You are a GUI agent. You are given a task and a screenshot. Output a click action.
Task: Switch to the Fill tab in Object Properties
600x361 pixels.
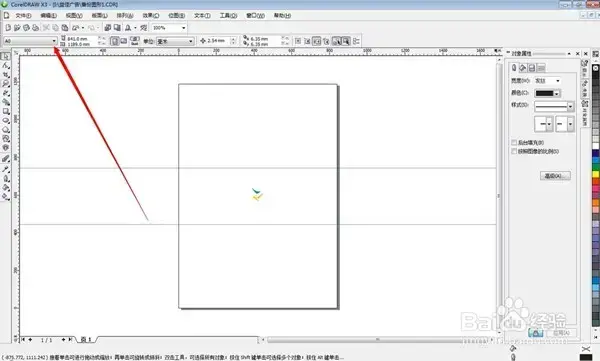[523, 68]
